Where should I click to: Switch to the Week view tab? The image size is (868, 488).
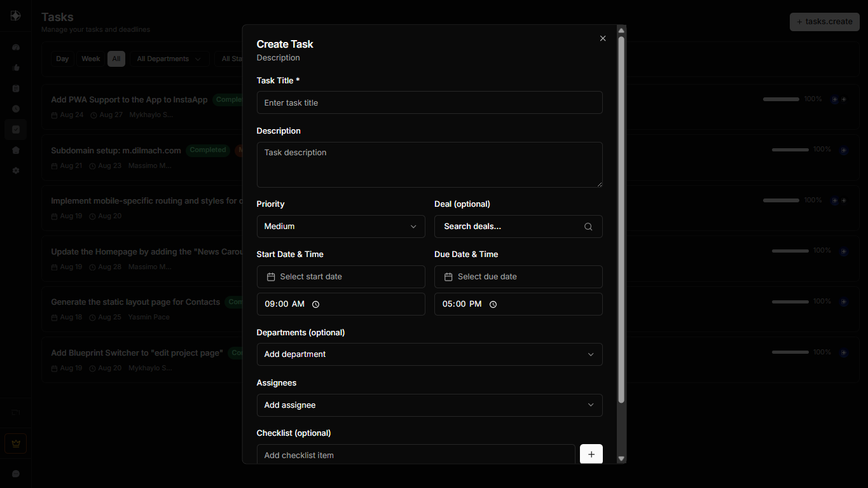click(91, 59)
